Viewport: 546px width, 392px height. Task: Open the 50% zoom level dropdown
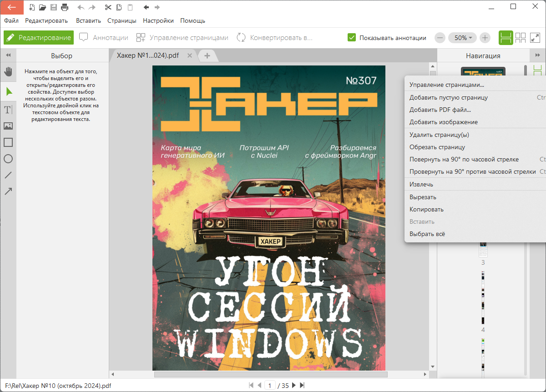pyautogui.click(x=462, y=38)
